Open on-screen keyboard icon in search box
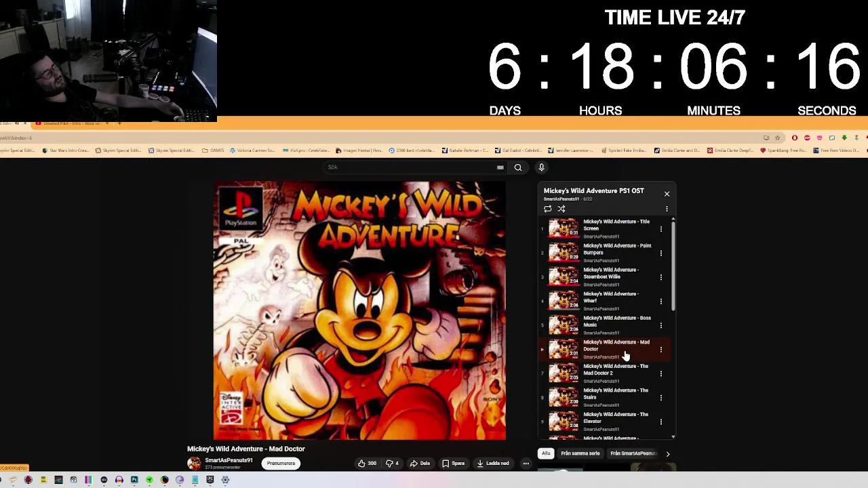The width and height of the screenshot is (868, 488). coord(500,167)
